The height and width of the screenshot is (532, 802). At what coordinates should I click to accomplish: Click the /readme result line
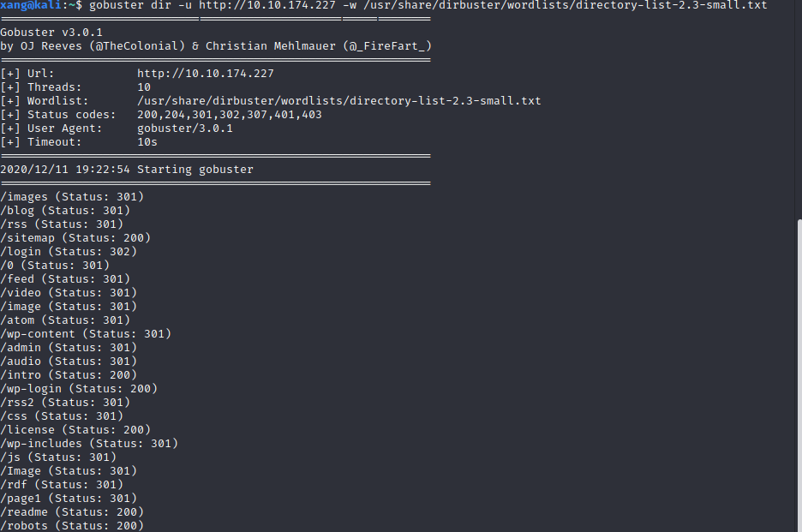[x=72, y=512]
